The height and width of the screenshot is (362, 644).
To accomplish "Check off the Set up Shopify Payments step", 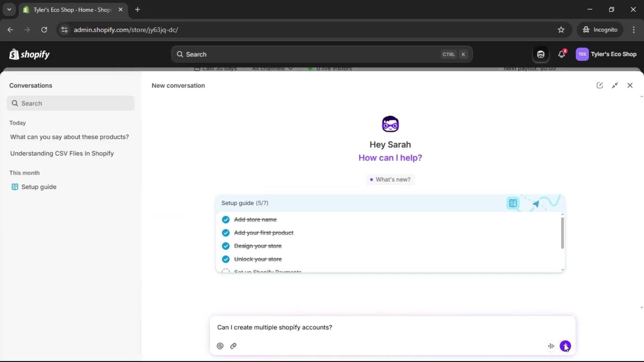I will [226, 271].
